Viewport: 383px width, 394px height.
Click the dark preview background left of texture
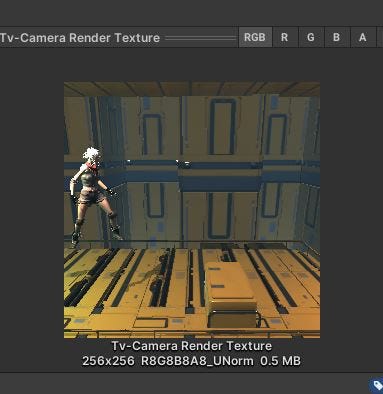click(32, 210)
